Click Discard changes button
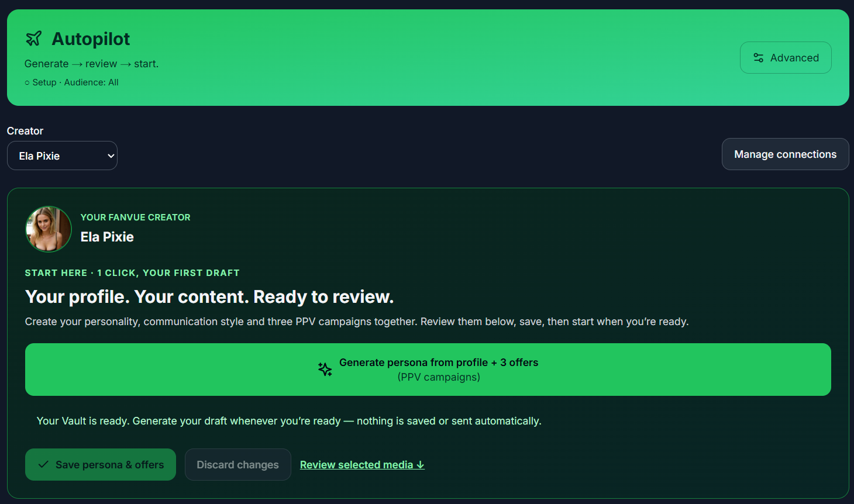854x504 pixels. (x=238, y=464)
